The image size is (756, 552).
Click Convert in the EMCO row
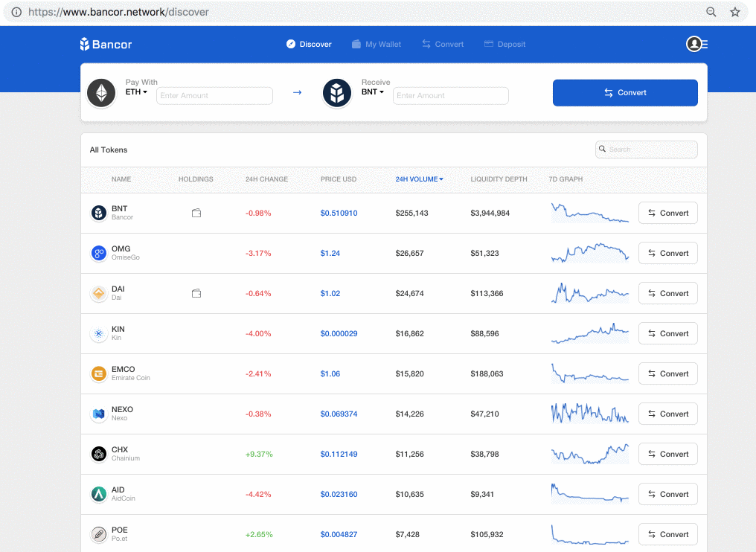667,373
